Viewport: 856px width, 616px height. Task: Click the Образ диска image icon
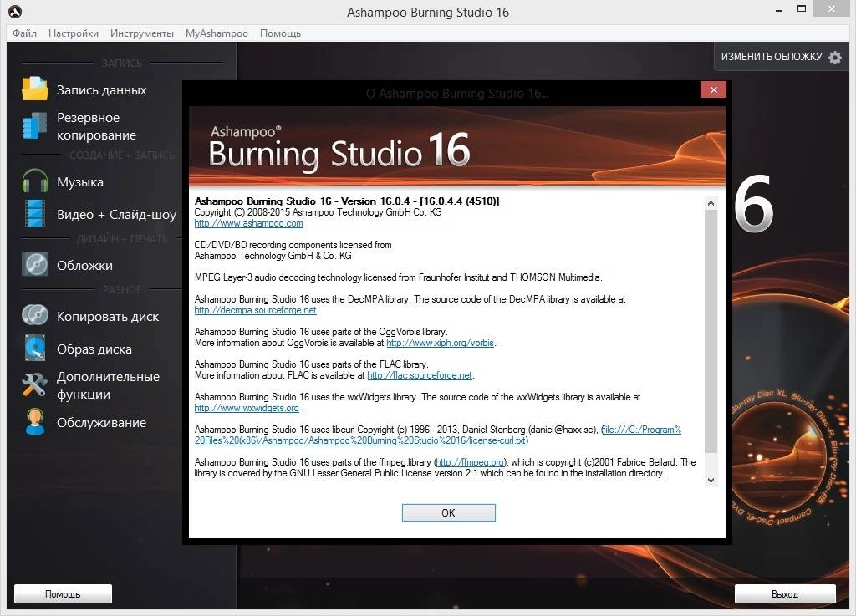pyautogui.click(x=35, y=348)
